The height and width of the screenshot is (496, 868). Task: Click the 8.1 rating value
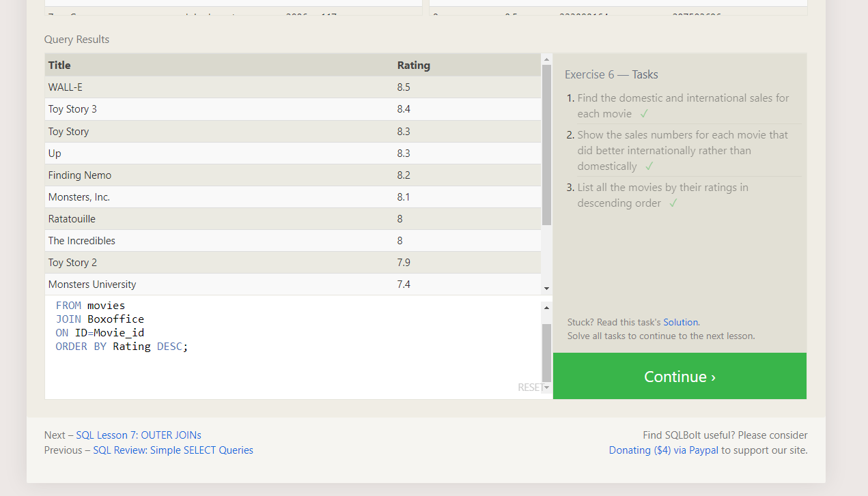[x=404, y=197]
